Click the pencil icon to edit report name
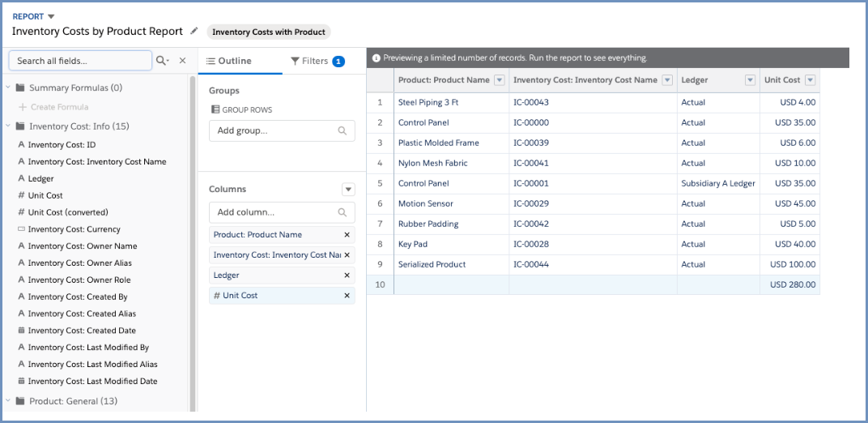The height and width of the screenshot is (423, 868). click(x=194, y=32)
